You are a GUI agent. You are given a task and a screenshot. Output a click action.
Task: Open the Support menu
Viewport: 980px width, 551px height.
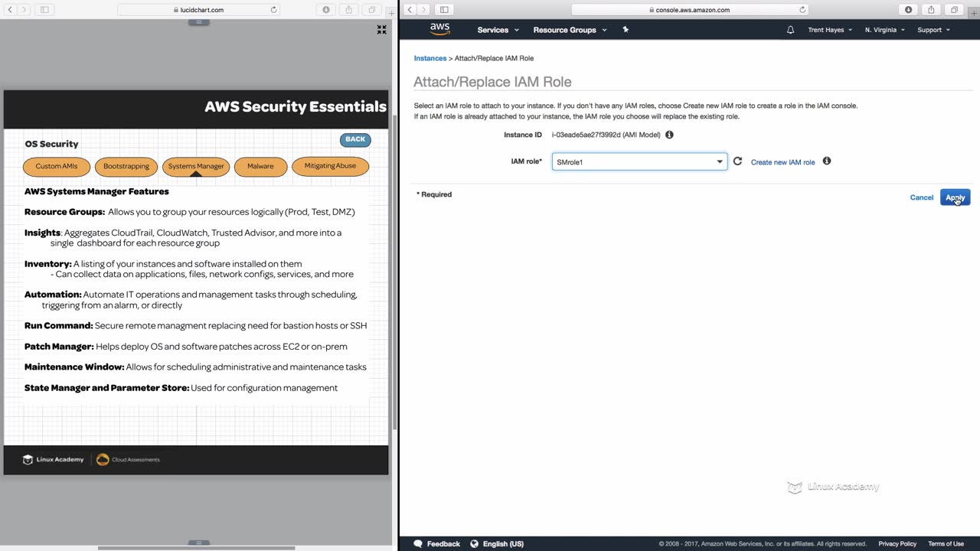[933, 30]
